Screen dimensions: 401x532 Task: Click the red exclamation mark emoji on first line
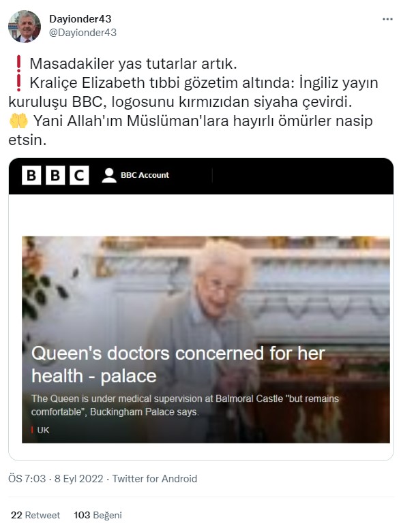18,63
